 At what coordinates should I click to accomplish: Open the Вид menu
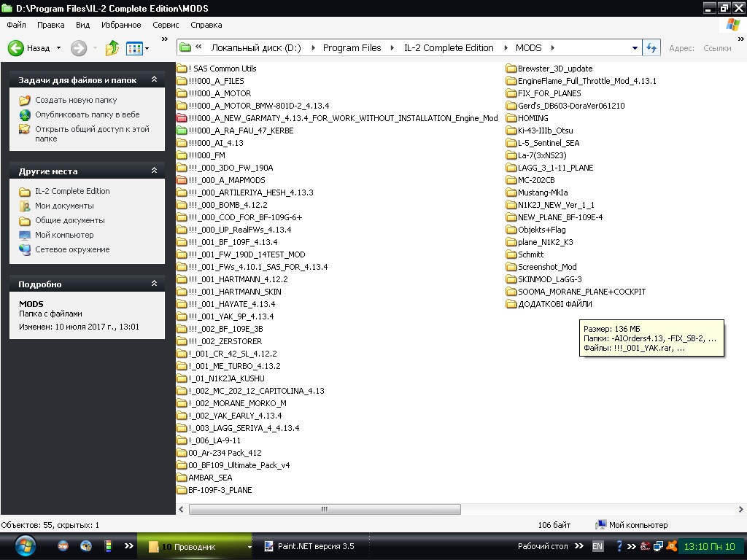(83, 25)
